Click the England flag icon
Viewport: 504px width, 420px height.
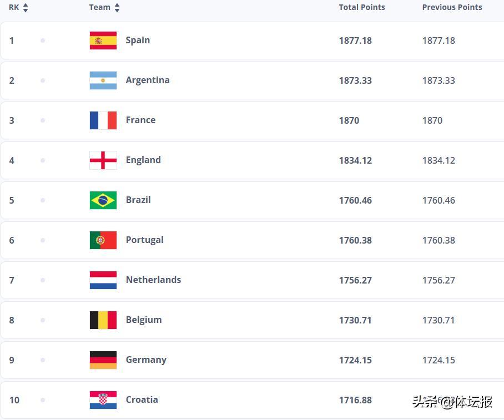pyautogui.click(x=103, y=160)
